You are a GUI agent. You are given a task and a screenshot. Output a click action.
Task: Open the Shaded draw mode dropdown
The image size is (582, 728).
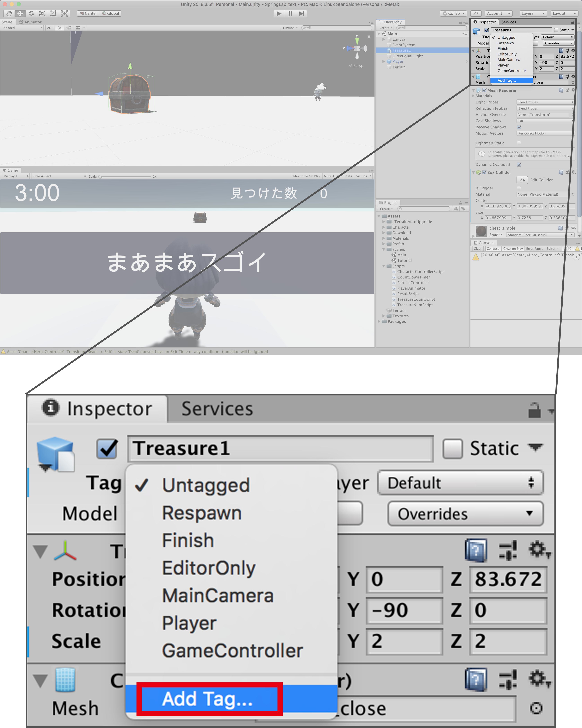(x=22, y=28)
